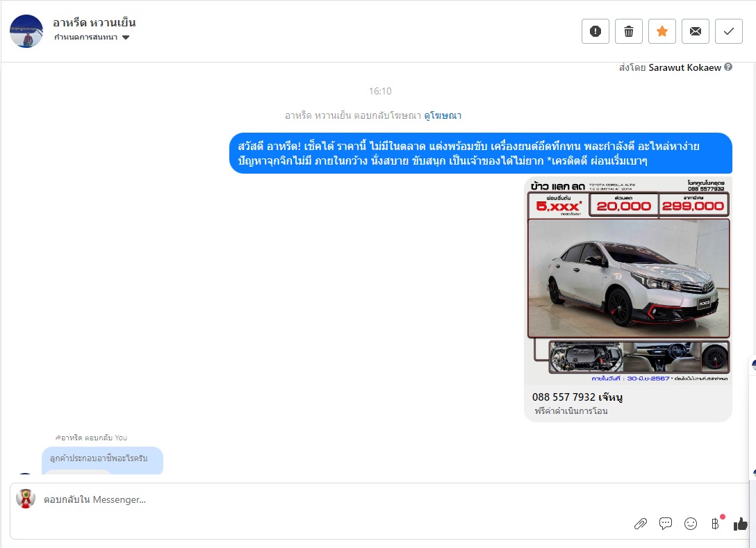Open the emoji picker
Screen dimensions: 756x548
(x=691, y=524)
